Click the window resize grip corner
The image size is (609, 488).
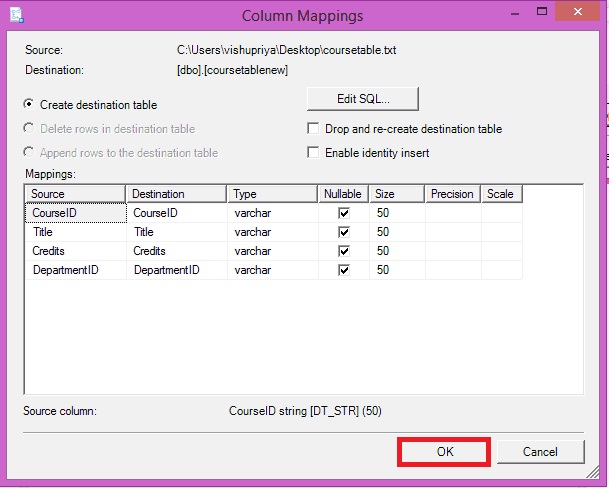coord(593,472)
